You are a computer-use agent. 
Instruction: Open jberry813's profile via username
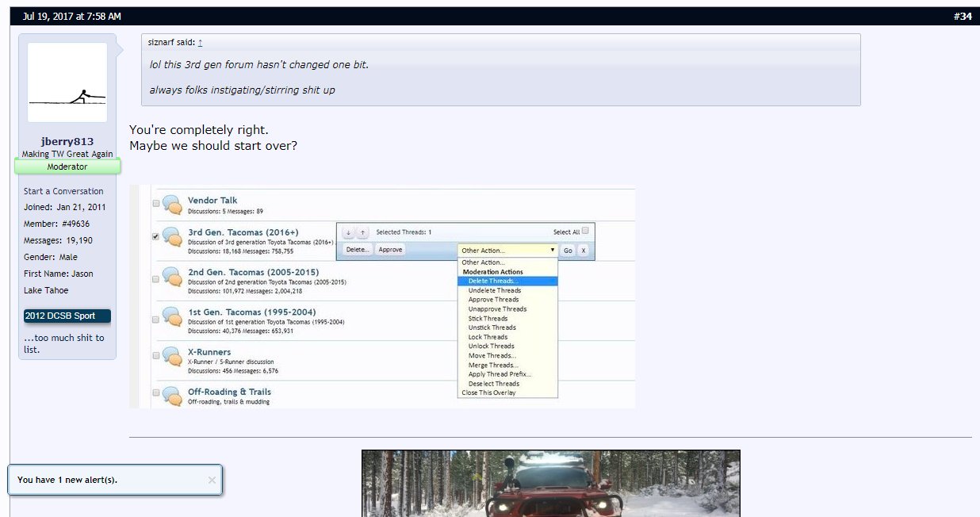67,142
